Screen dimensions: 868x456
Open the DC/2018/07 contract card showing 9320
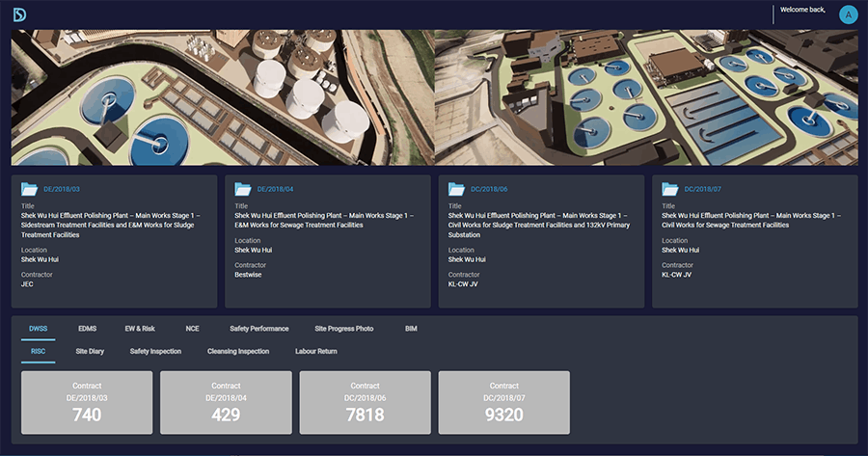(503, 402)
